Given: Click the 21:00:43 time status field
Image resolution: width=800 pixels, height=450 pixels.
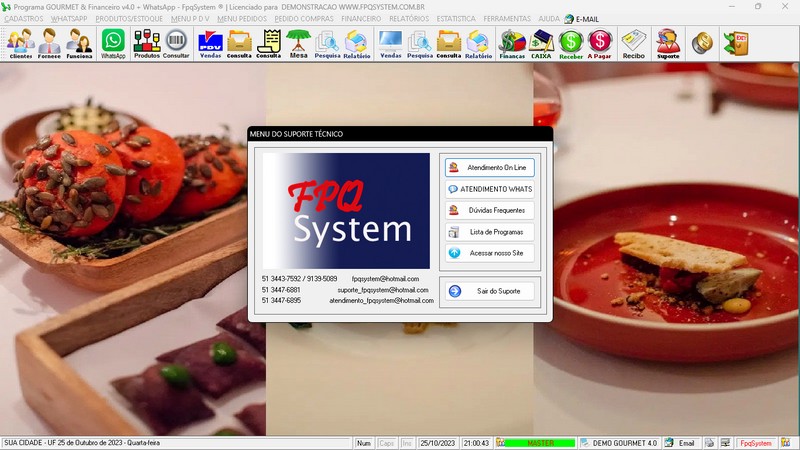Looking at the screenshot, I should pos(477,443).
